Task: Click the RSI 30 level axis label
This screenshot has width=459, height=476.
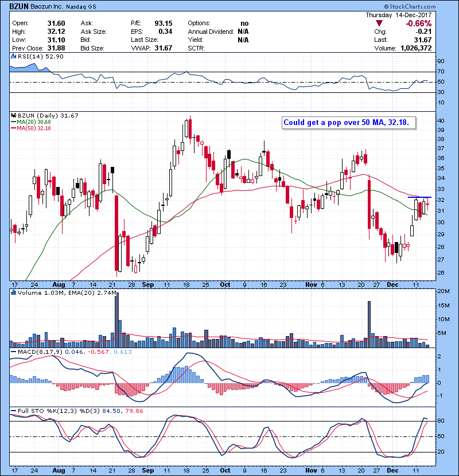Action: click(x=441, y=92)
